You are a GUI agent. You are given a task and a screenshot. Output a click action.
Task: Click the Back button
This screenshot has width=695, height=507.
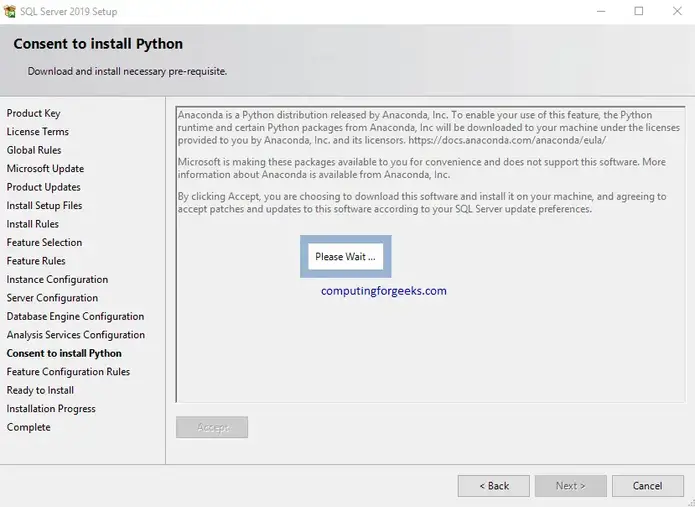[493, 486]
